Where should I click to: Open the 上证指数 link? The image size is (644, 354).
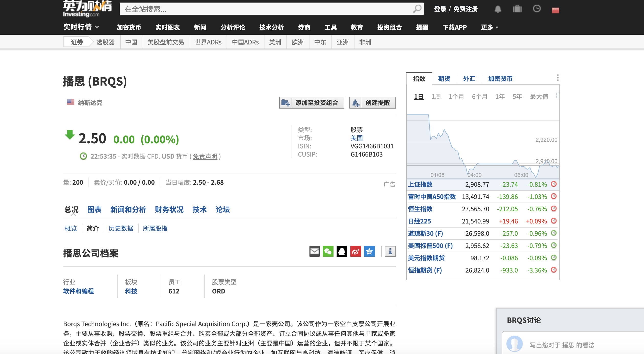point(420,184)
